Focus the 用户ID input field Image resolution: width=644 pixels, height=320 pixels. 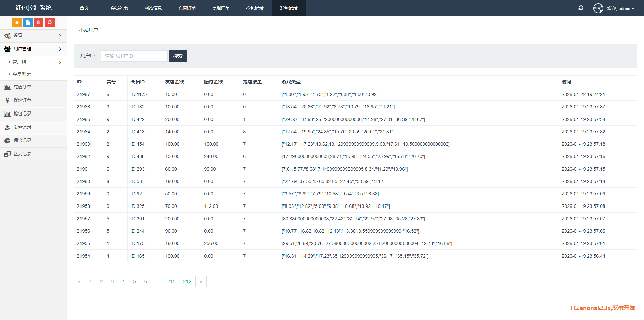pos(134,56)
